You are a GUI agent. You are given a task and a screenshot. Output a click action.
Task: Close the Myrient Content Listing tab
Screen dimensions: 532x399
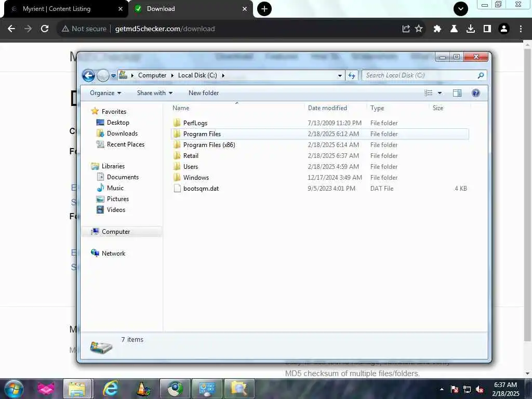tap(120, 9)
